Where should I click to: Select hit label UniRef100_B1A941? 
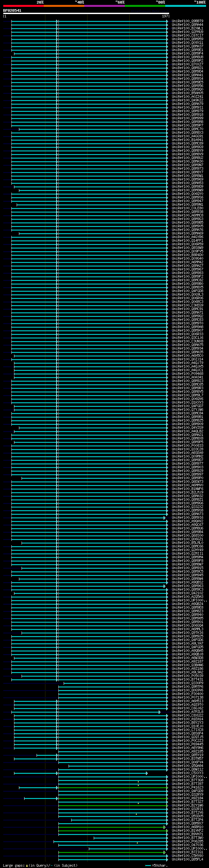click(x=187, y=140)
